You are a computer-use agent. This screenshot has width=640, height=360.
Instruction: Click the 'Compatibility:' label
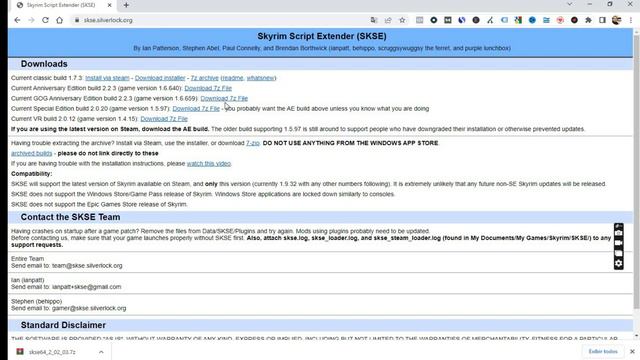pos(31,173)
